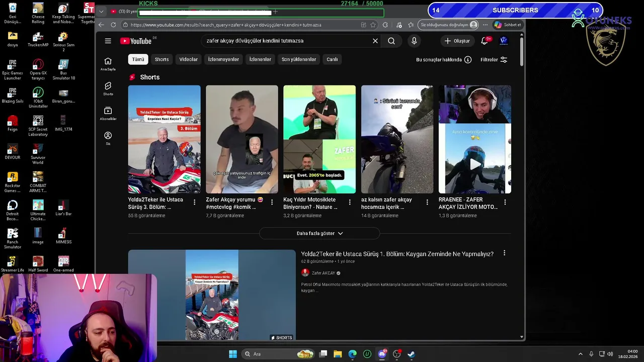Open more options for RRAENEE ZAFER AKÇAY short
The image size is (644, 362).
point(505,202)
